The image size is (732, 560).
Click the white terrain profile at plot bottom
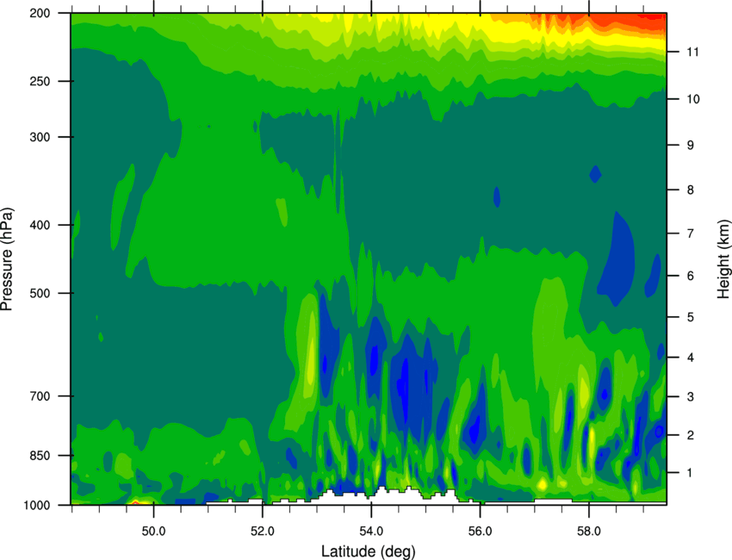383,496
